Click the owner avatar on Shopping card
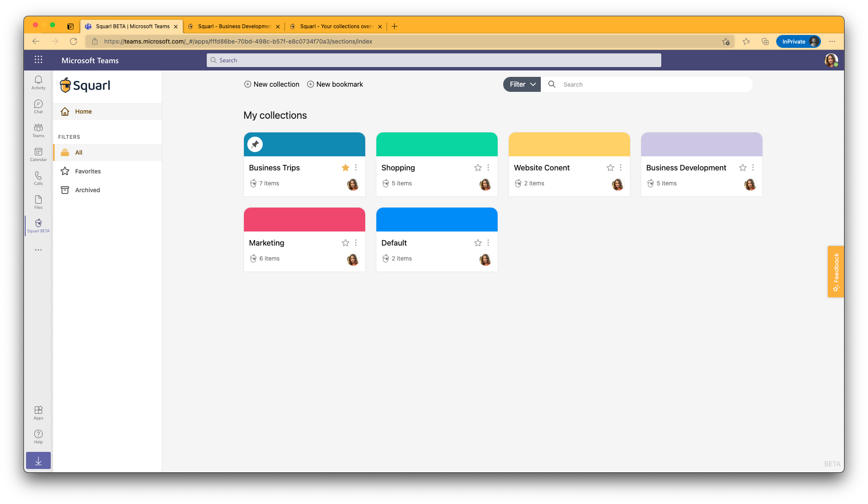 [x=485, y=184]
